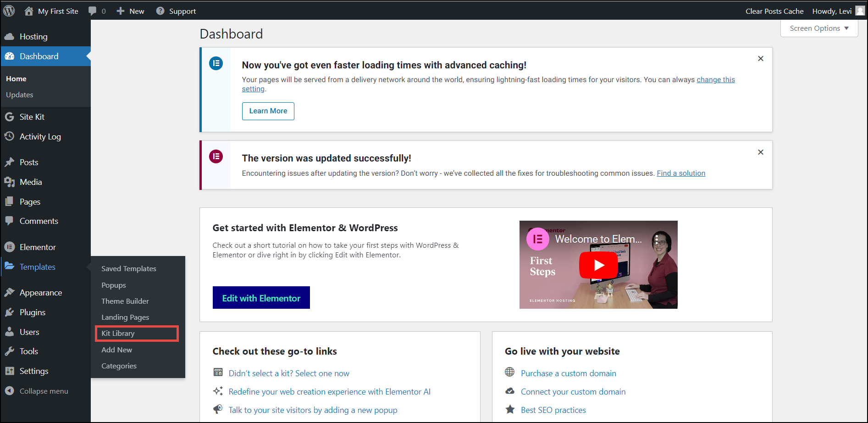868x423 pixels.
Task: Click the Tools wrench icon
Action: [10, 351]
